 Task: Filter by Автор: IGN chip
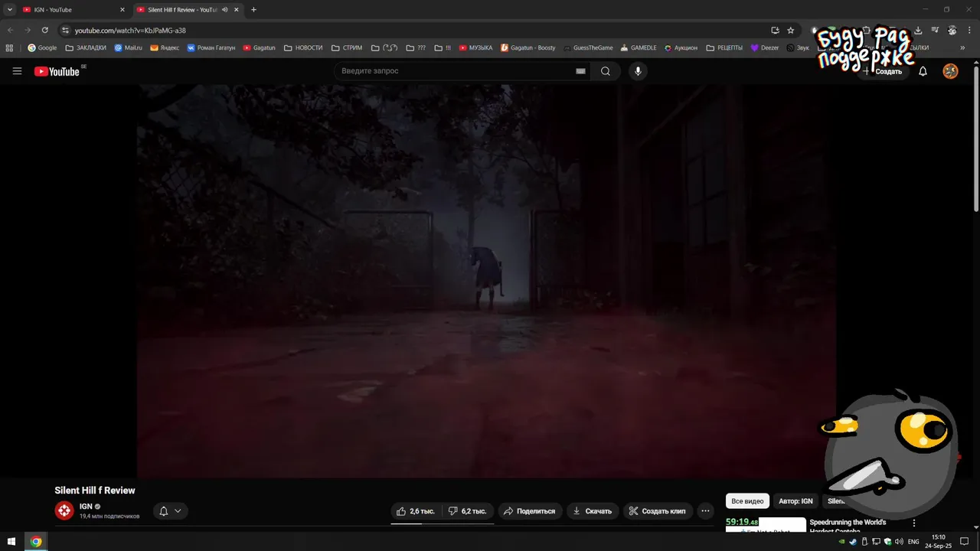[795, 501]
